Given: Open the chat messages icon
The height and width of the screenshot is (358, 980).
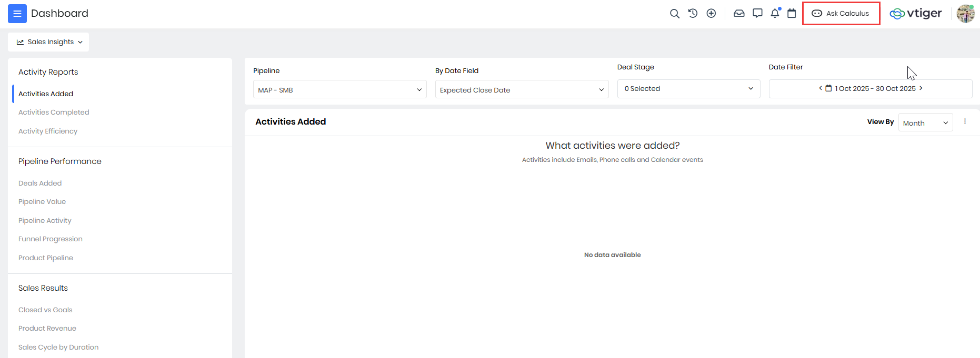Looking at the screenshot, I should 757,14.
